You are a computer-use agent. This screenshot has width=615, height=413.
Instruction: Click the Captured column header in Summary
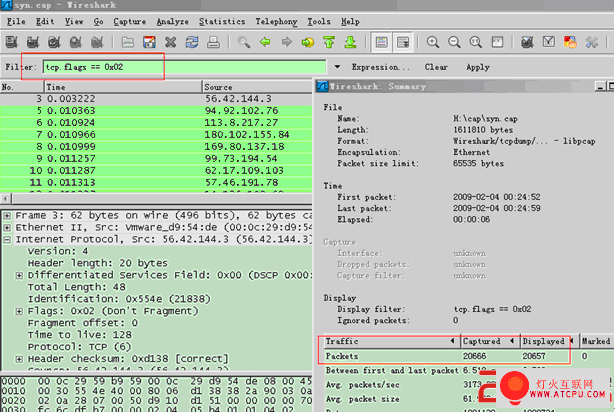490,341
